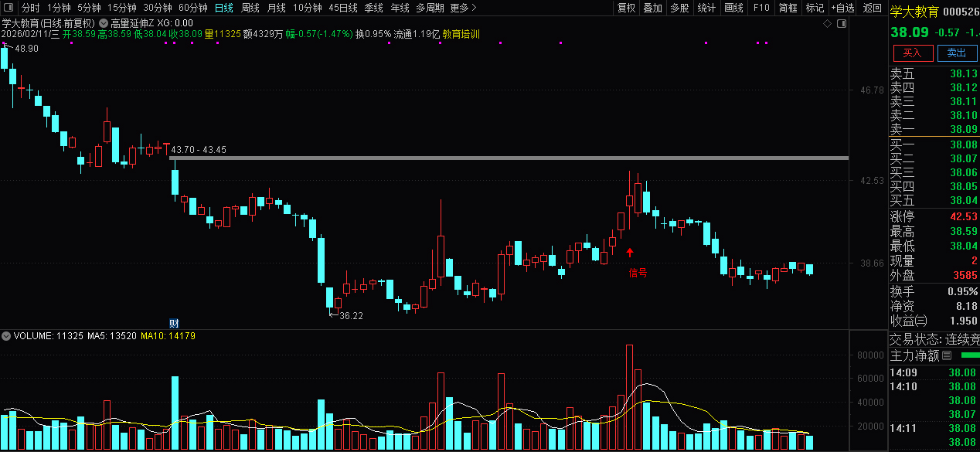Select the 1分钟 period tab

[x=59, y=8]
